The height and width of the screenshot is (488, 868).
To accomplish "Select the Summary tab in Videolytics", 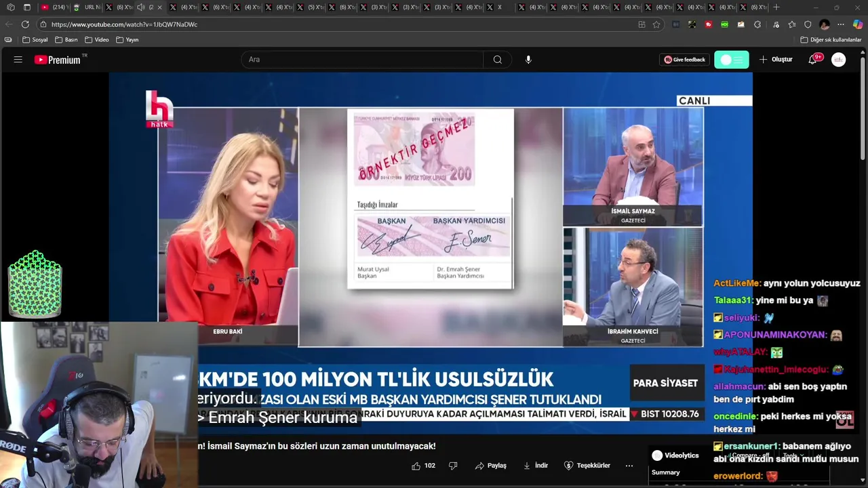I will pos(665,472).
